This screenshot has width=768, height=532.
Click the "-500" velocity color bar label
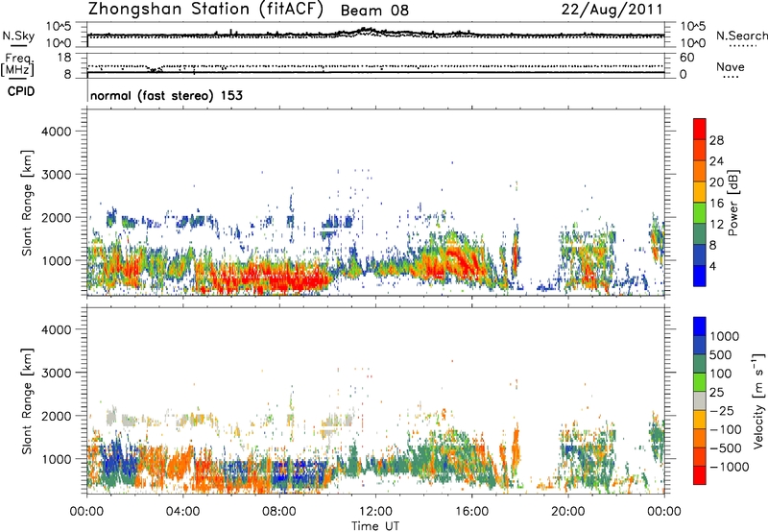725,448
